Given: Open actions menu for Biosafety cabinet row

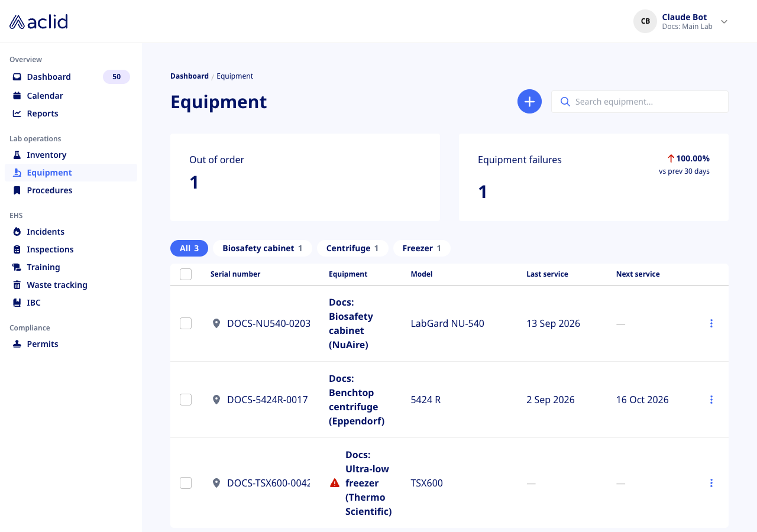Looking at the screenshot, I should [711, 323].
